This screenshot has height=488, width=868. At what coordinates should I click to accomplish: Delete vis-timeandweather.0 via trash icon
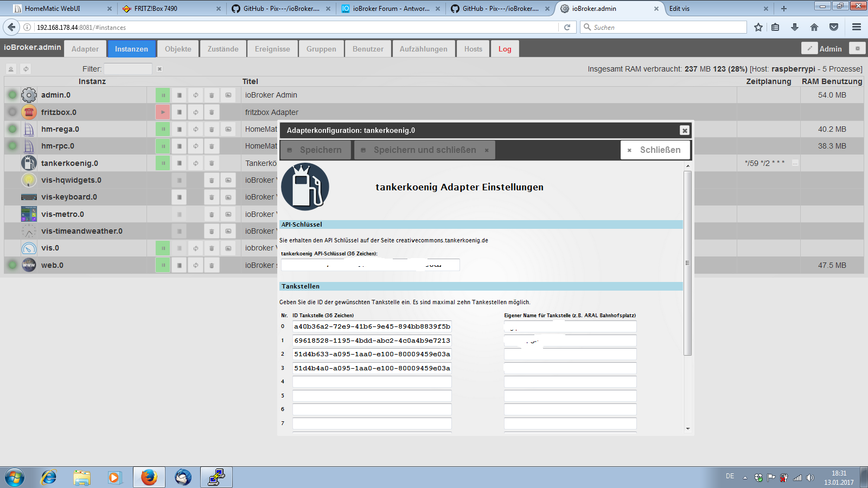[x=212, y=231]
